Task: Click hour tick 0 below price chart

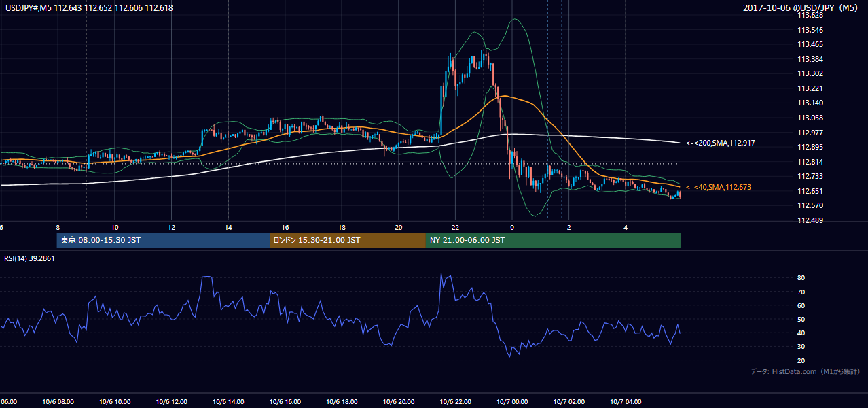Action: [x=512, y=227]
